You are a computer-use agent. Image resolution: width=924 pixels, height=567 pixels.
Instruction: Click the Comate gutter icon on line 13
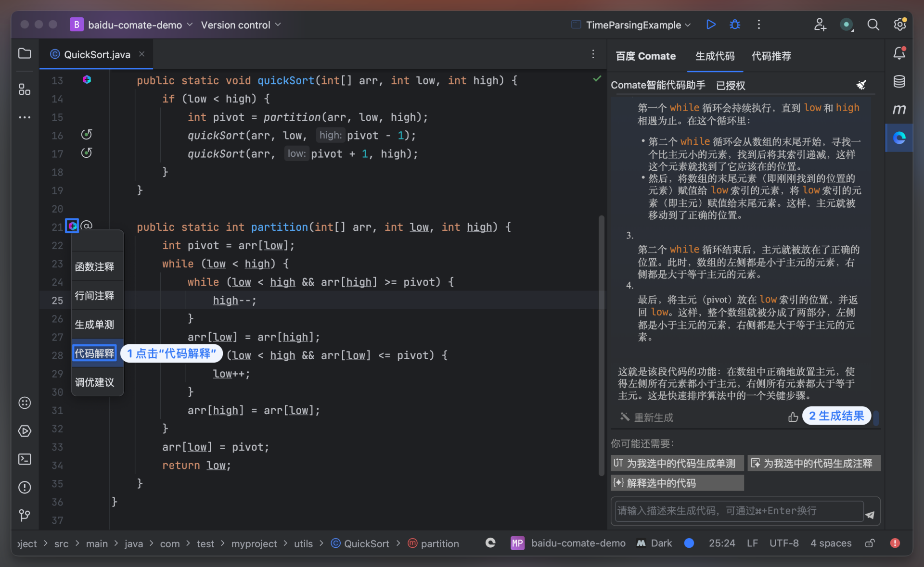(x=87, y=80)
